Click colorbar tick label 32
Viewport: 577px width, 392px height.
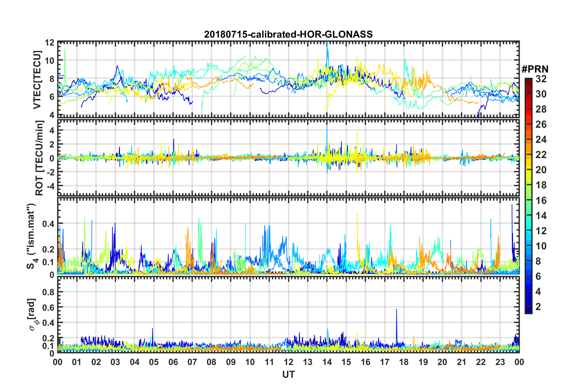coord(541,79)
